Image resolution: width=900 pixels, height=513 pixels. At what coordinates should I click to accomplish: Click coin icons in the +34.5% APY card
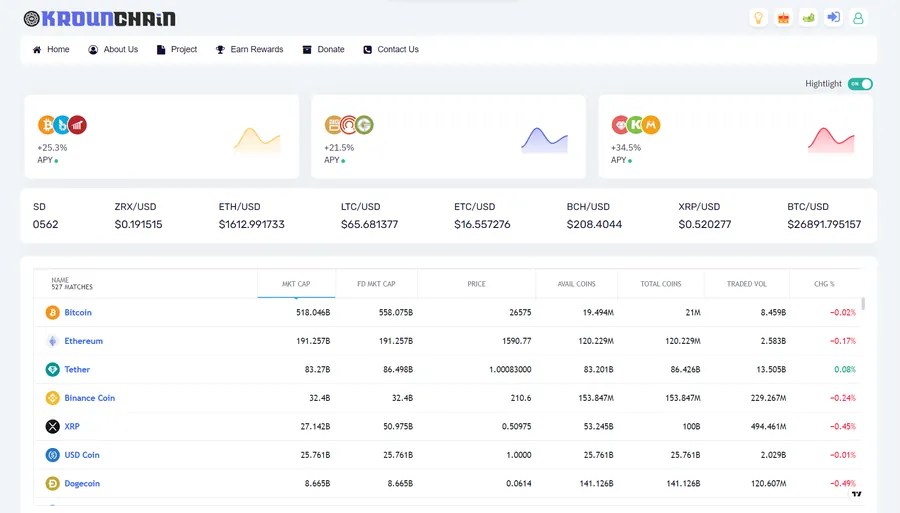click(x=635, y=125)
